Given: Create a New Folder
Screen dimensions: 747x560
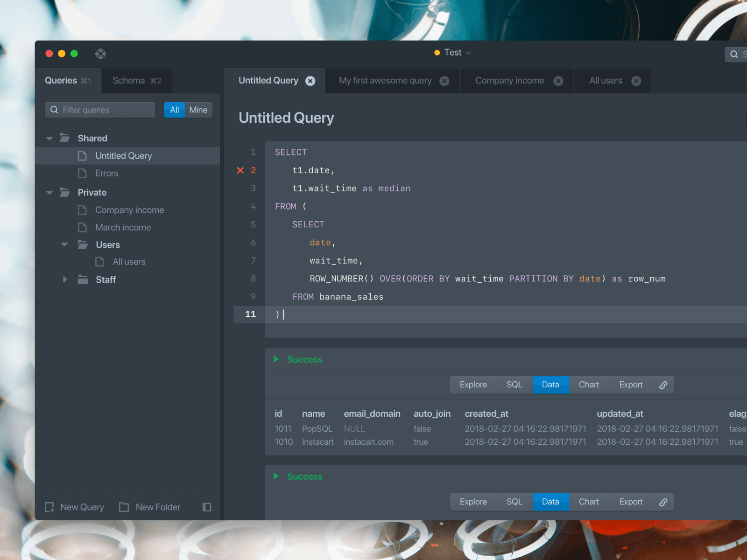Looking at the screenshot, I should point(150,507).
